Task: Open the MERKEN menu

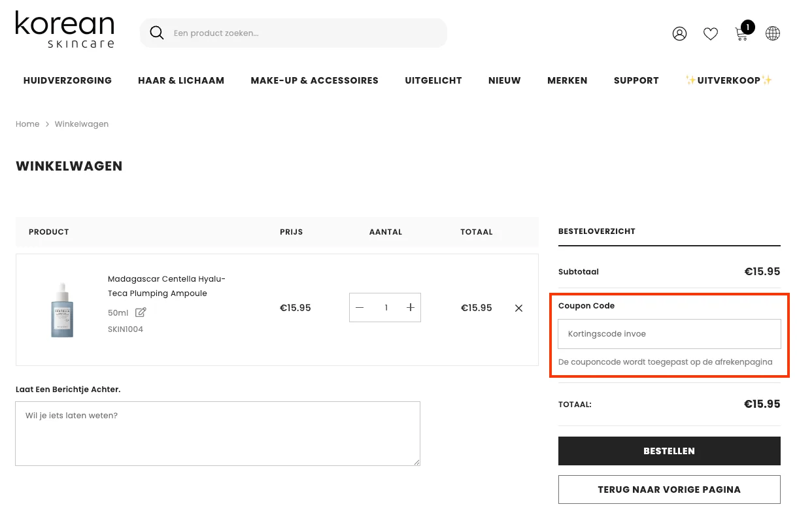Action: [568, 80]
